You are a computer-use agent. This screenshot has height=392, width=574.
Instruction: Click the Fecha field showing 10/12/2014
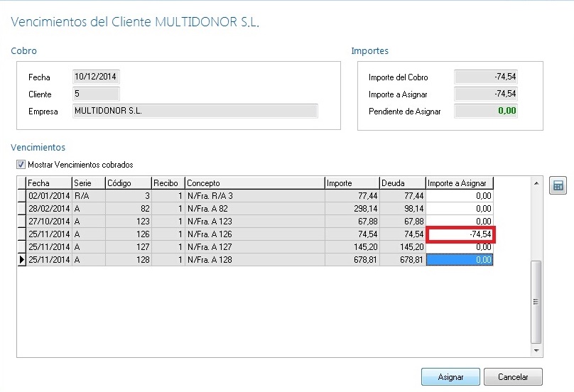click(x=96, y=77)
